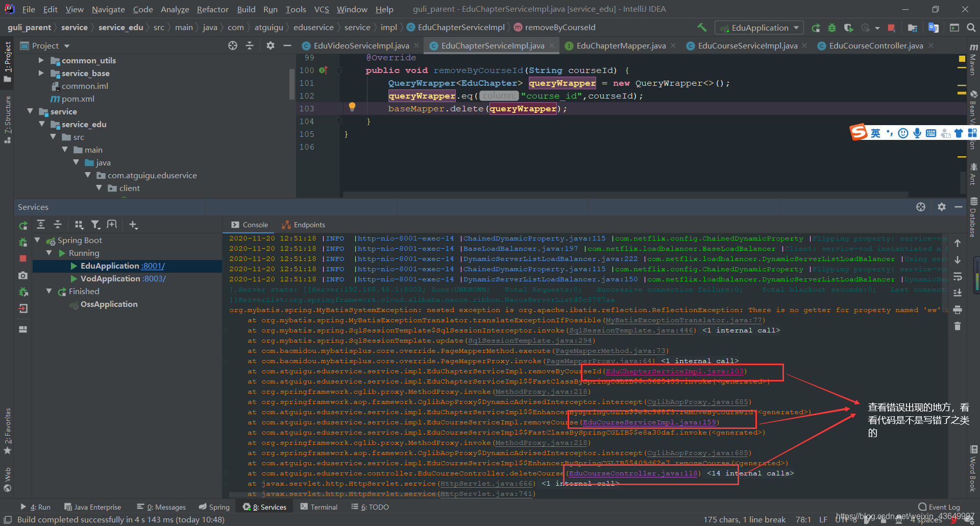This screenshot has width=980, height=526.
Task: Collapse the Spring Boot services node
Action: pyautogui.click(x=37, y=240)
